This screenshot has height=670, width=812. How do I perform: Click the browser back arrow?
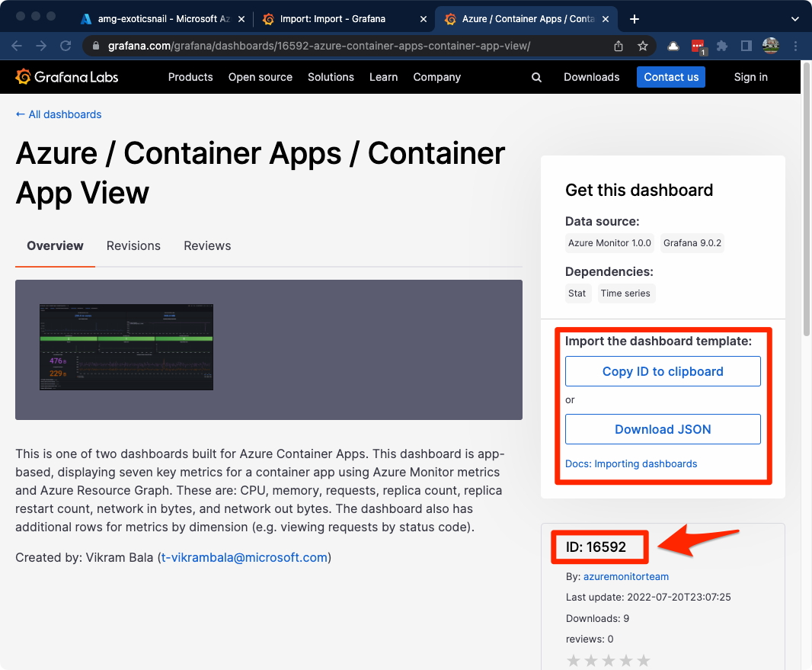tap(17, 46)
